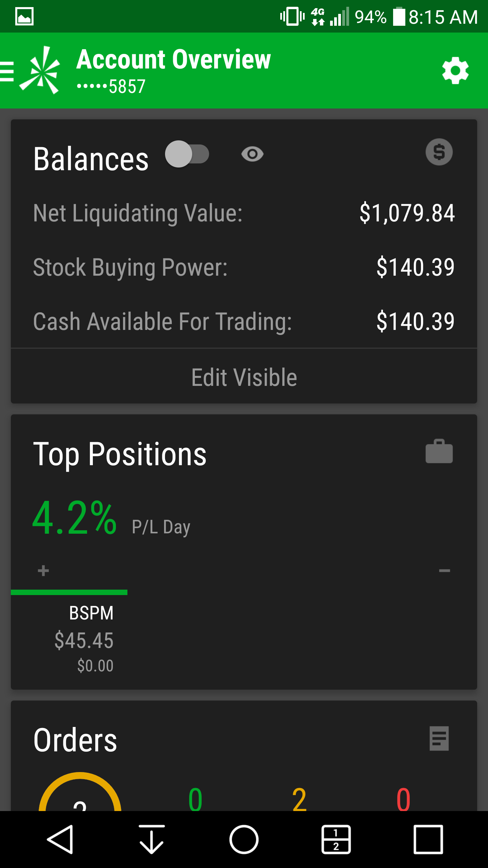The width and height of the screenshot is (488, 868).
Task: Pull down notification shade arrow button
Action: 151,839
